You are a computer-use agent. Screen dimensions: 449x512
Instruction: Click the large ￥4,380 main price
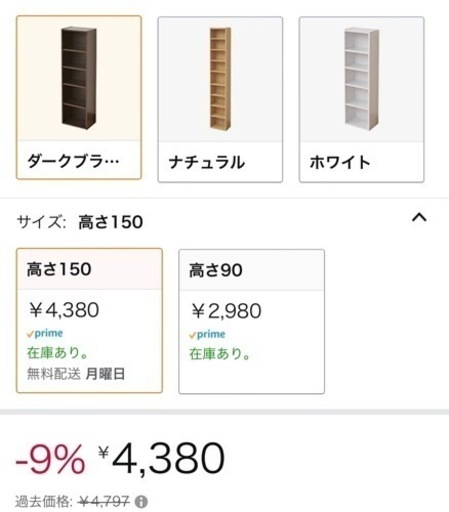coord(161,458)
